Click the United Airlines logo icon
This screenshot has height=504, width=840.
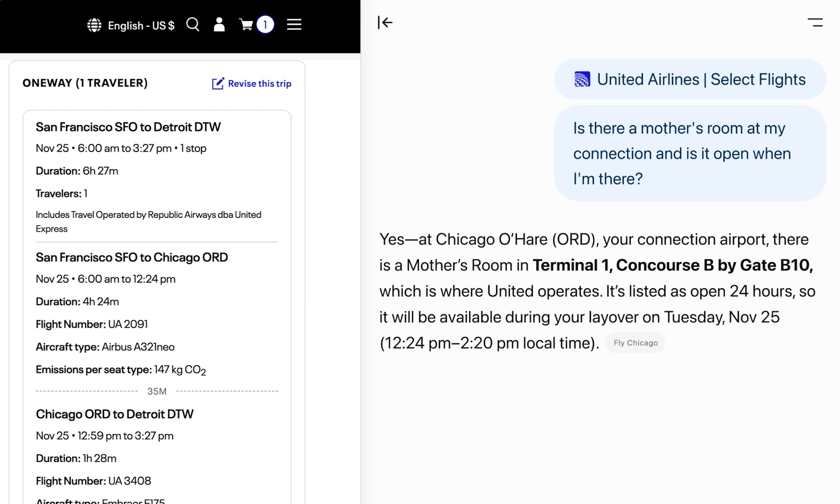[x=582, y=79]
